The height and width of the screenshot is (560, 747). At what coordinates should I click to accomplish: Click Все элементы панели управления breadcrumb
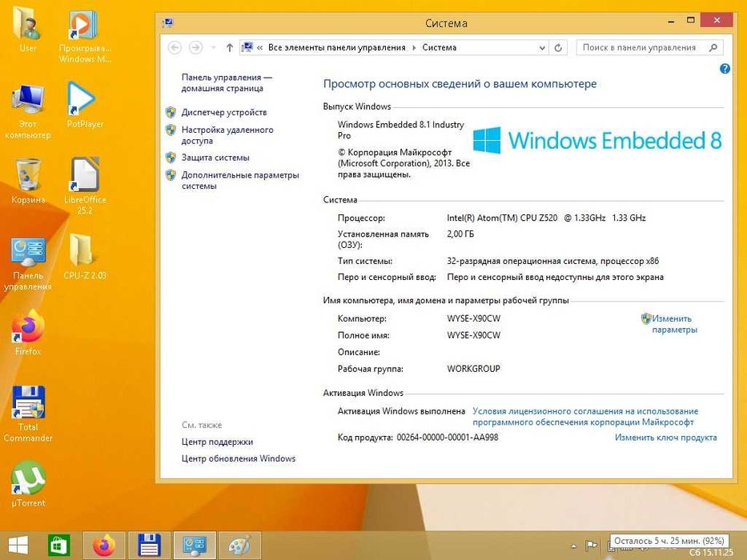click(337, 48)
